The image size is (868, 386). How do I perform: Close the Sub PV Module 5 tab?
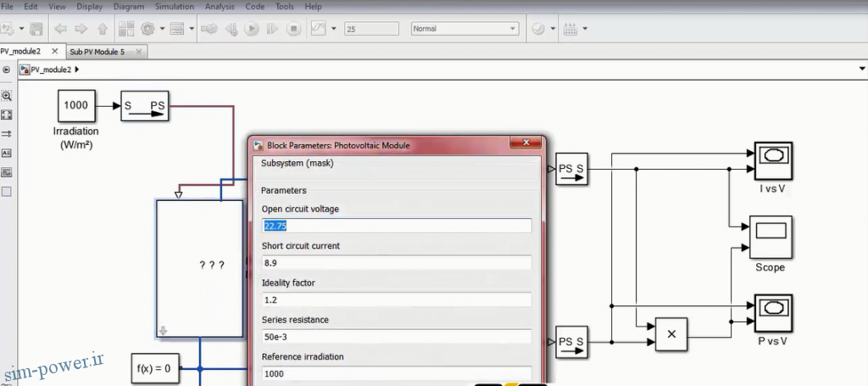[139, 52]
